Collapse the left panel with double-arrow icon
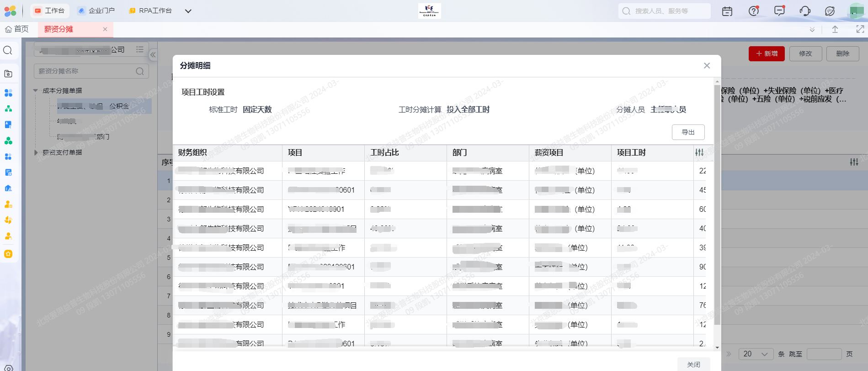868x371 pixels. pos(153,55)
